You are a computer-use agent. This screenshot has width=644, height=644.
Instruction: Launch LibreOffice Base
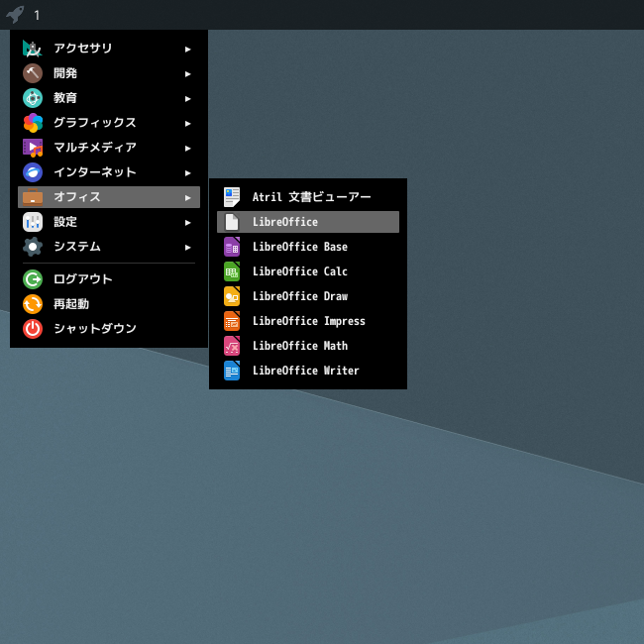(x=308, y=247)
